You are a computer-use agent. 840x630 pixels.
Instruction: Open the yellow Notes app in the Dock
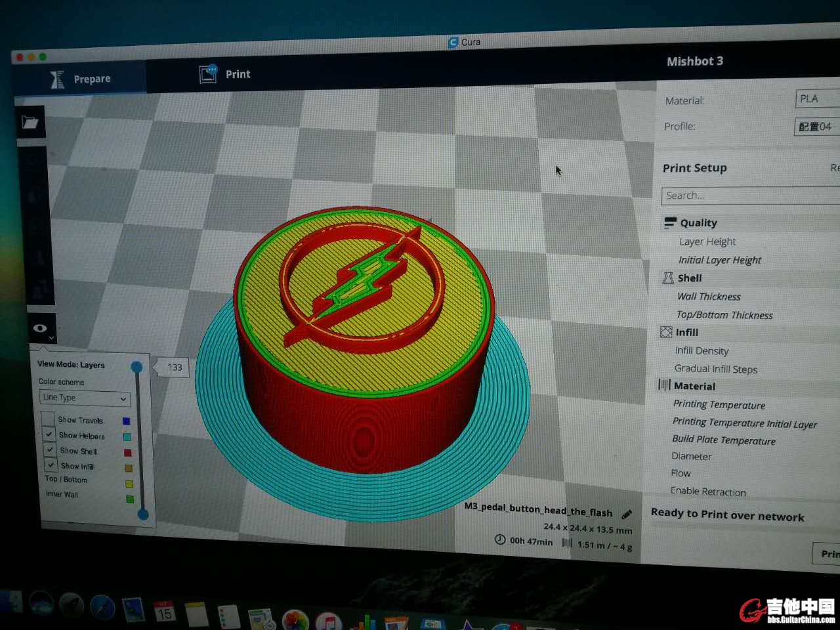196,614
